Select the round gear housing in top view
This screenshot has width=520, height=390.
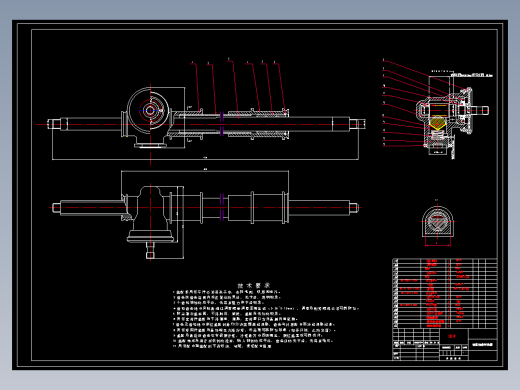tap(149, 110)
